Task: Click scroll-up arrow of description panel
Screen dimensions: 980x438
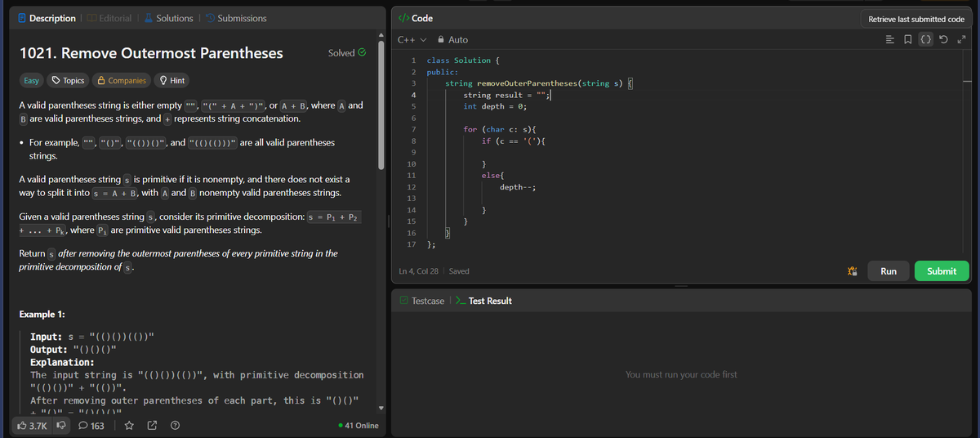Action: click(380, 34)
